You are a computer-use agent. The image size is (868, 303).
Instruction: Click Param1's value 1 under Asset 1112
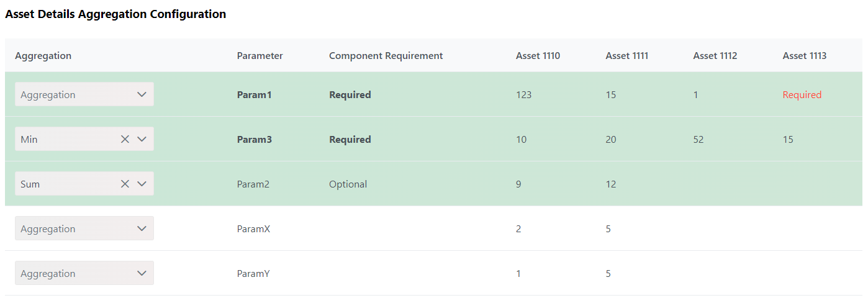coord(696,95)
